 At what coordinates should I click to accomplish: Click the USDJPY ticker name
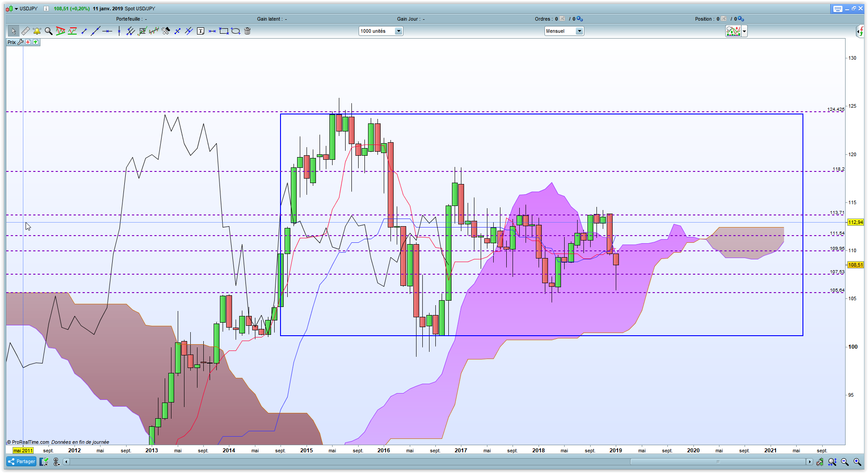tap(29, 9)
